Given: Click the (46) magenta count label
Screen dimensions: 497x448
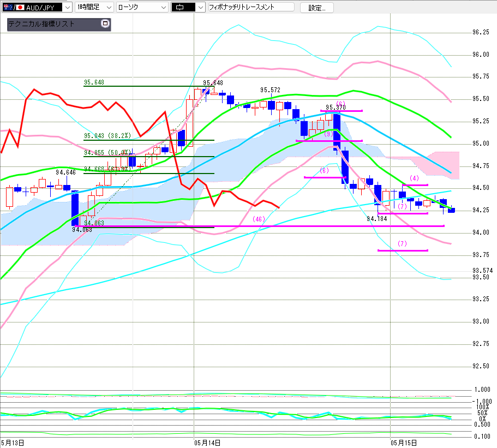Looking at the screenshot, I should (x=259, y=219).
